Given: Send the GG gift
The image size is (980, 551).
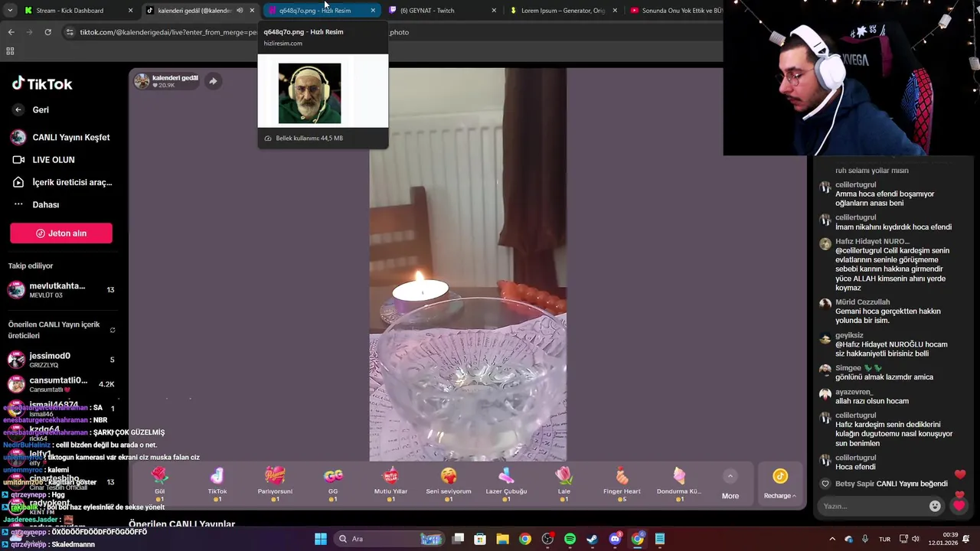Looking at the screenshot, I should [333, 484].
